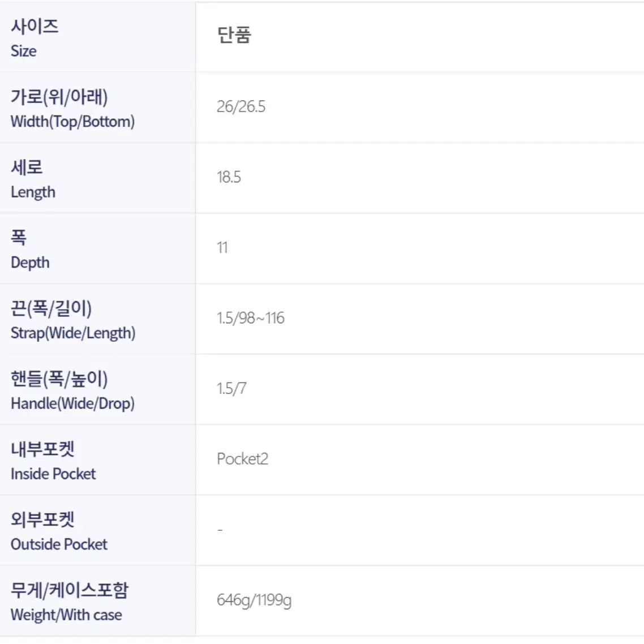Click the Korean 무게/케이스포함 text
This screenshot has width=644, height=644.
pos(70,590)
